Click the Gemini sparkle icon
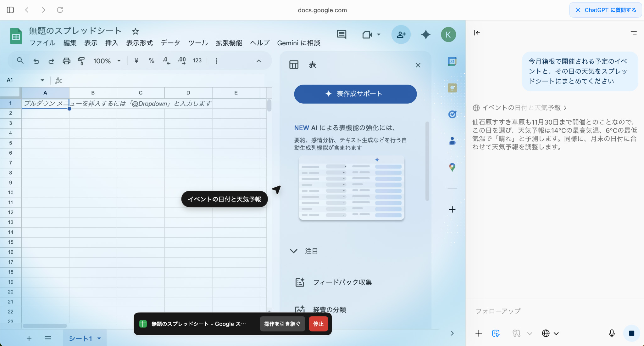Screen dimensions: 644x346 click(425, 34)
